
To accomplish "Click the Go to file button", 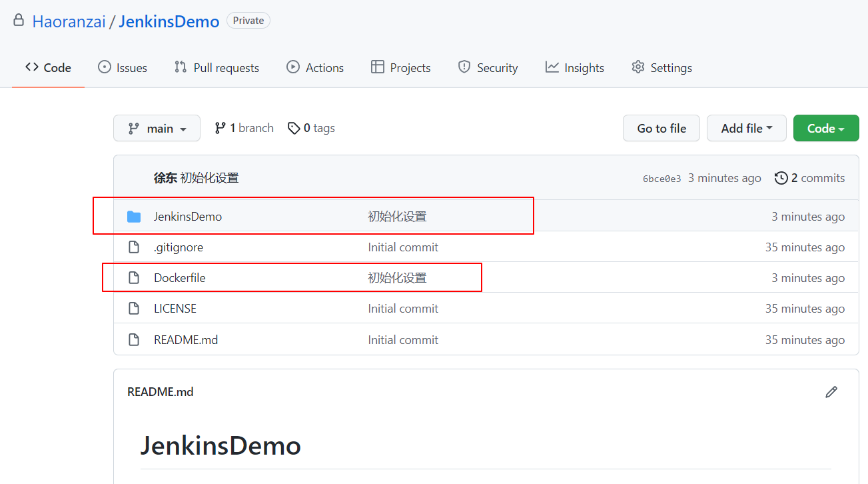I will coord(661,128).
